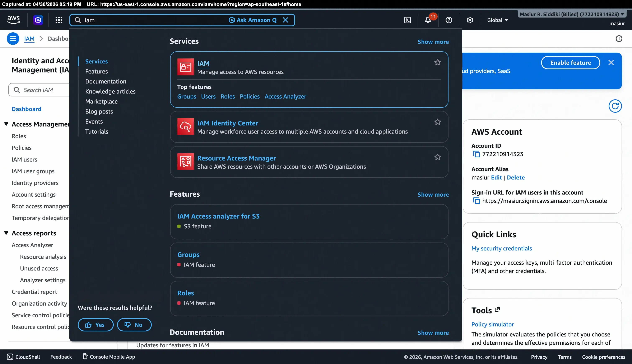This screenshot has width=632, height=364.
Task: Open the services grid menu icon
Action: click(x=59, y=20)
